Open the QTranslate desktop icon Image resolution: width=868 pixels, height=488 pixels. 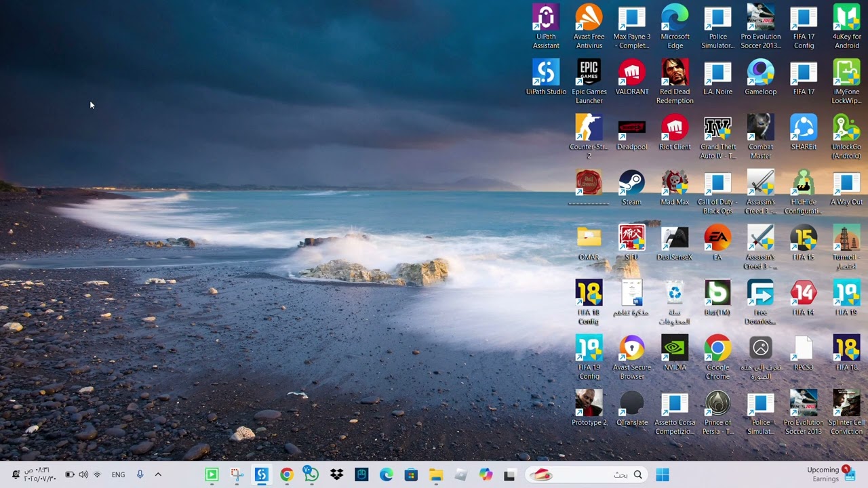[631, 409]
